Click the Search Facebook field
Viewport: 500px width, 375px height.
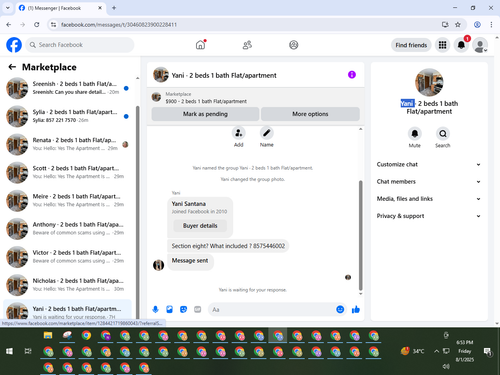[x=80, y=45]
